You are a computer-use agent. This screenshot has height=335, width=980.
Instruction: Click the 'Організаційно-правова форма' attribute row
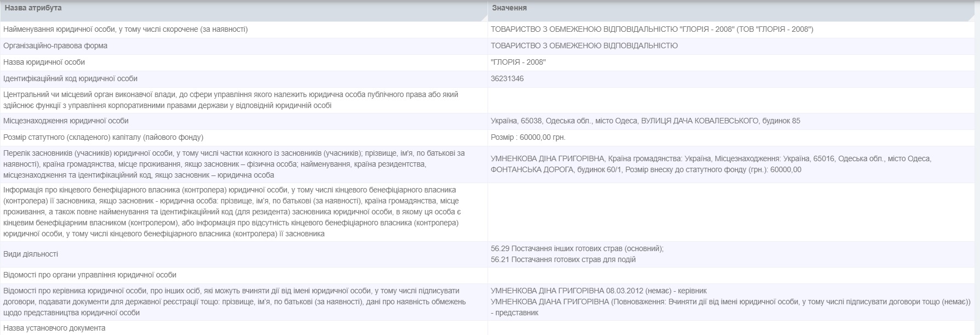55,46
